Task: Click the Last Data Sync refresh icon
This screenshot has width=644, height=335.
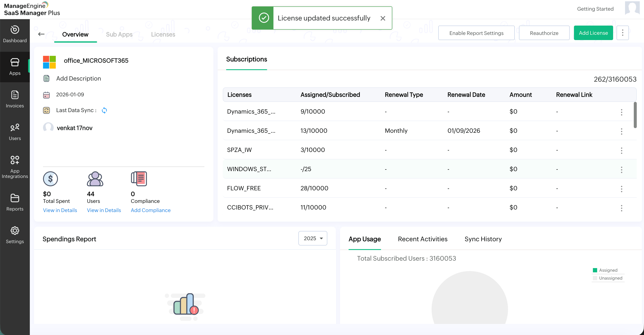Action: 104,110
